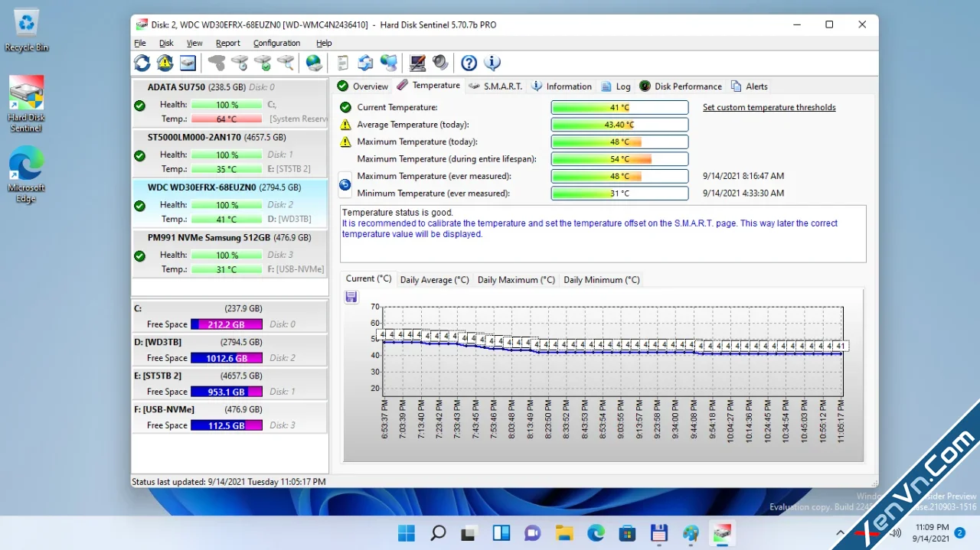The image size is (980, 550).
Task: Open the View menu
Action: (x=194, y=44)
